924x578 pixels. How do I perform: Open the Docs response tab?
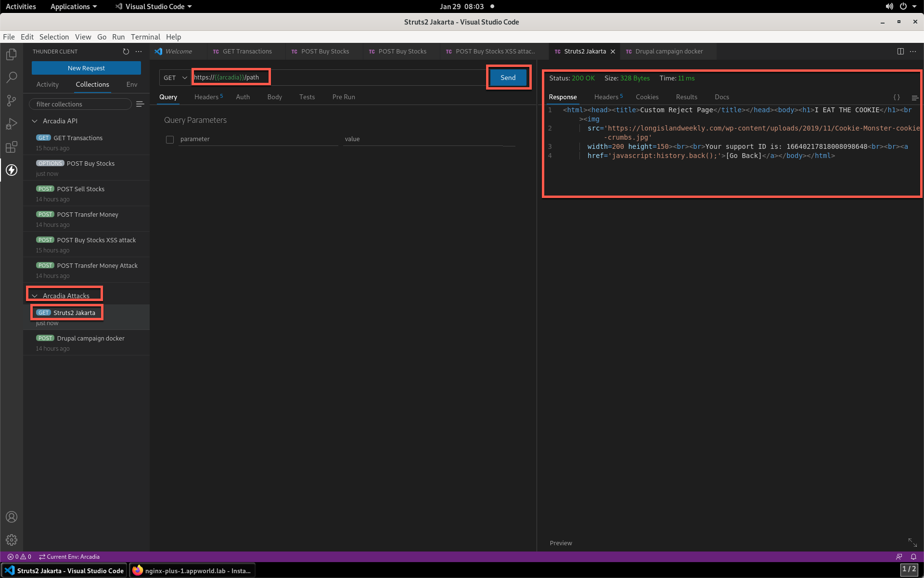[721, 97]
